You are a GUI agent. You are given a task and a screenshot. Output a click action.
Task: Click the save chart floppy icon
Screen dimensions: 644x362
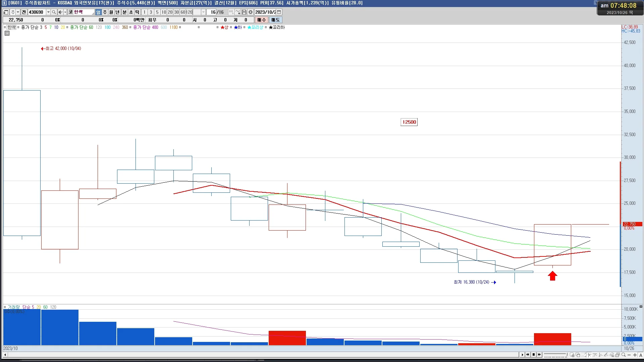click(244, 12)
